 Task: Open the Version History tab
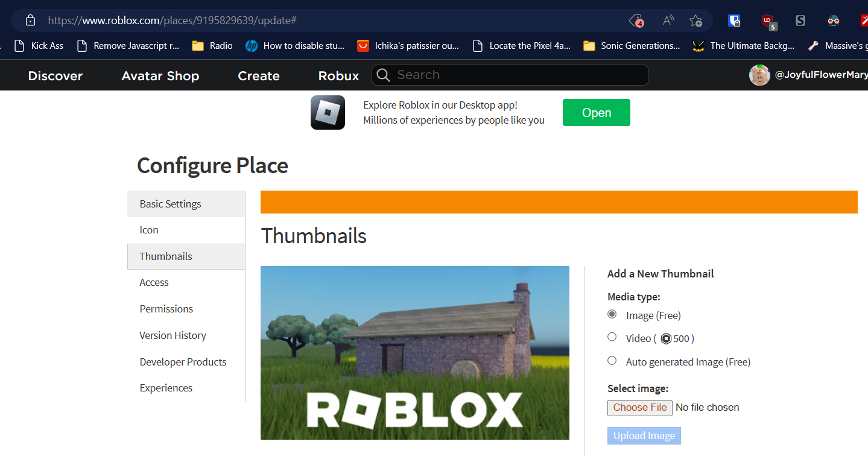(186, 335)
